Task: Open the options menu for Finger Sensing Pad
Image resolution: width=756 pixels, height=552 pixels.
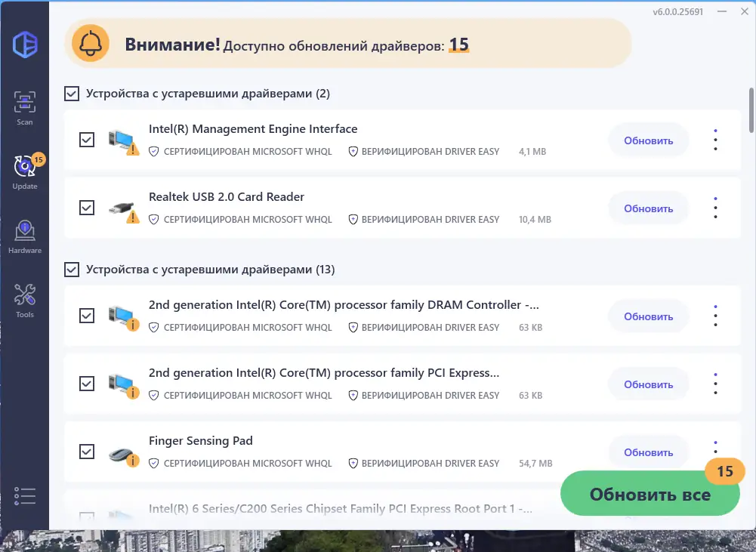Action: [714, 446]
